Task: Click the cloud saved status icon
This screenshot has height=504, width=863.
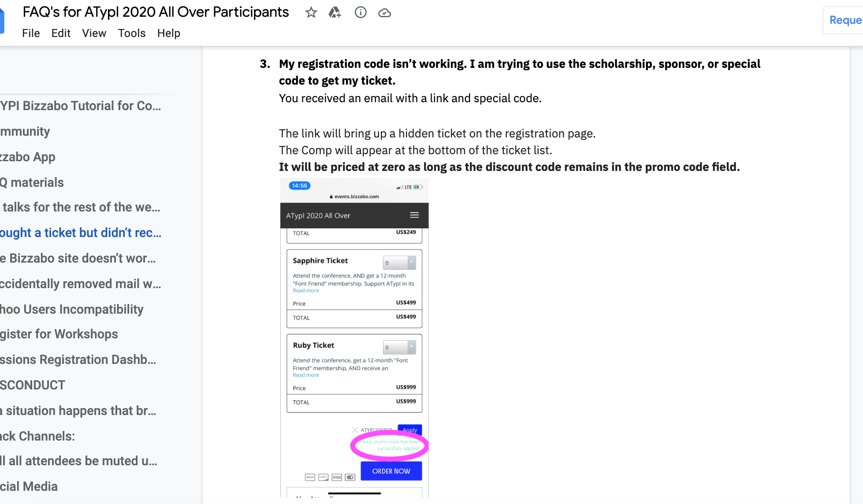Action: click(384, 12)
